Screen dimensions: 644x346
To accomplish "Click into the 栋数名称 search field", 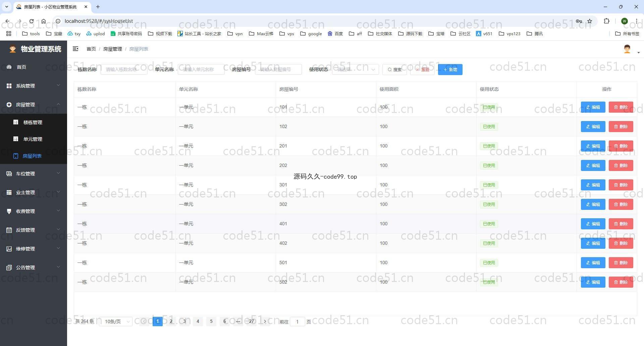I will [x=124, y=70].
